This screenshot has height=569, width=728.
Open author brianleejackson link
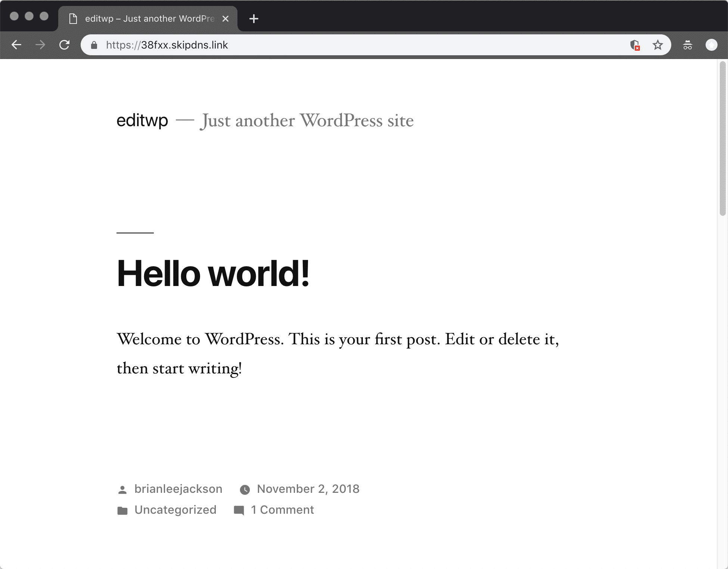[178, 489]
